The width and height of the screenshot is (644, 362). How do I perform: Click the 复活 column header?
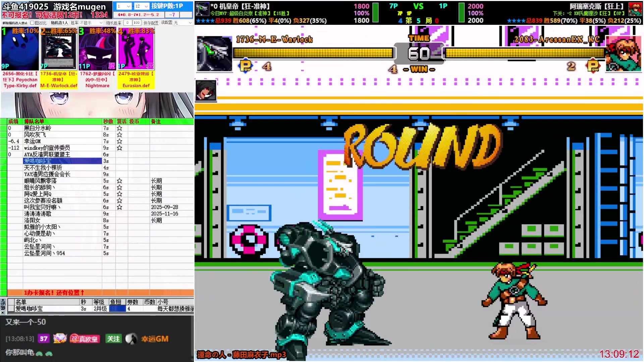click(x=121, y=121)
